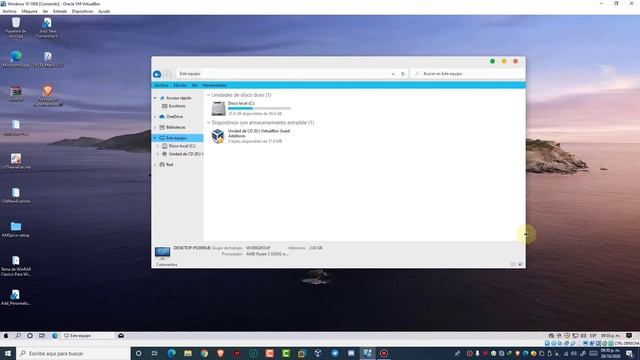Open the OldNewExplorer desktop file

[16, 196]
